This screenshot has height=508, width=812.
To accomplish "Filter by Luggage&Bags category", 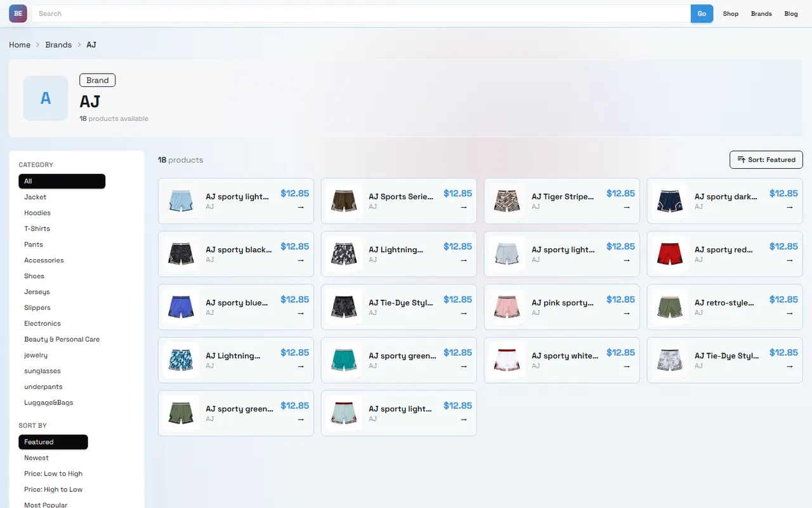I will [49, 403].
